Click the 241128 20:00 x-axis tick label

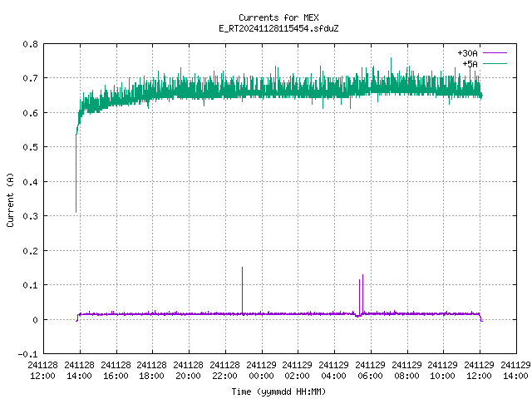pos(189,370)
